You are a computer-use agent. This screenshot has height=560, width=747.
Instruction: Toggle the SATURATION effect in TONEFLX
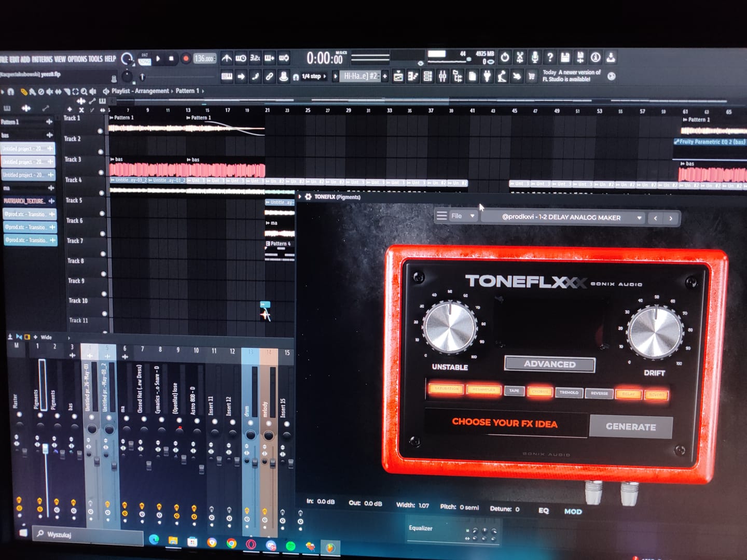(446, 389)
